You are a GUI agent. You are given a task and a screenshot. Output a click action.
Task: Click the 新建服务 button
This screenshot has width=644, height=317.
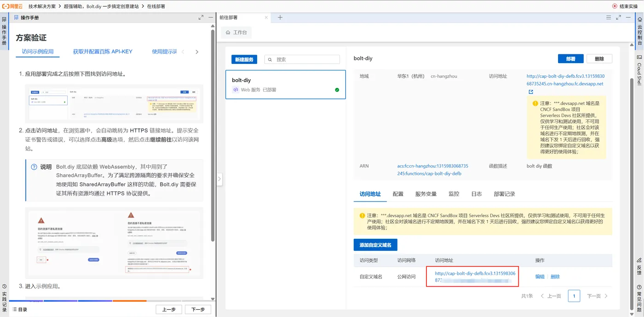[244, 59]
